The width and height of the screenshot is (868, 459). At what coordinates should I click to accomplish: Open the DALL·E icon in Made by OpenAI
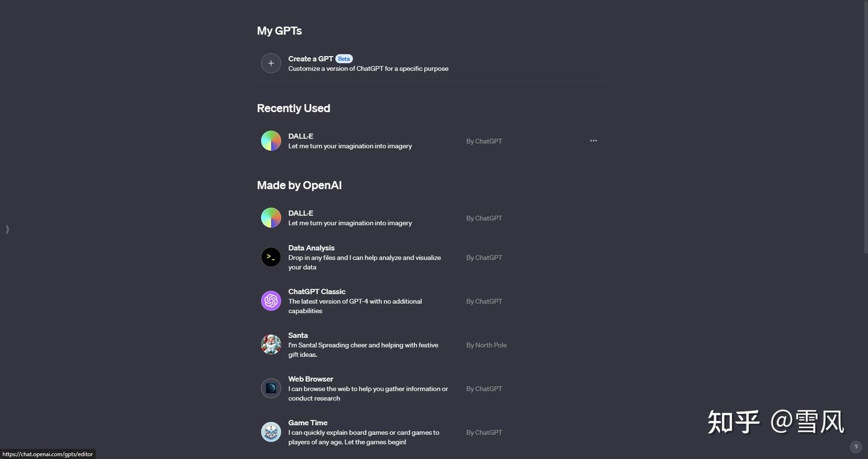click(x=271, y=217)
